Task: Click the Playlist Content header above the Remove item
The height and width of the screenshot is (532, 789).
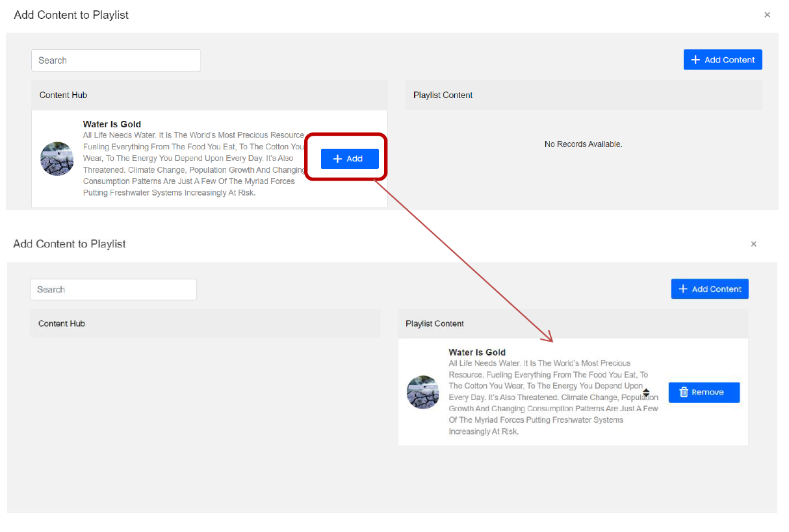Action: pyautogui.click(x=435, y=323)
